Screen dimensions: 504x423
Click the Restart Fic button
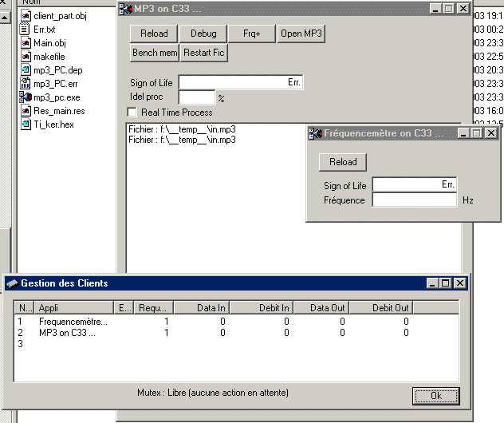[204, 53]
